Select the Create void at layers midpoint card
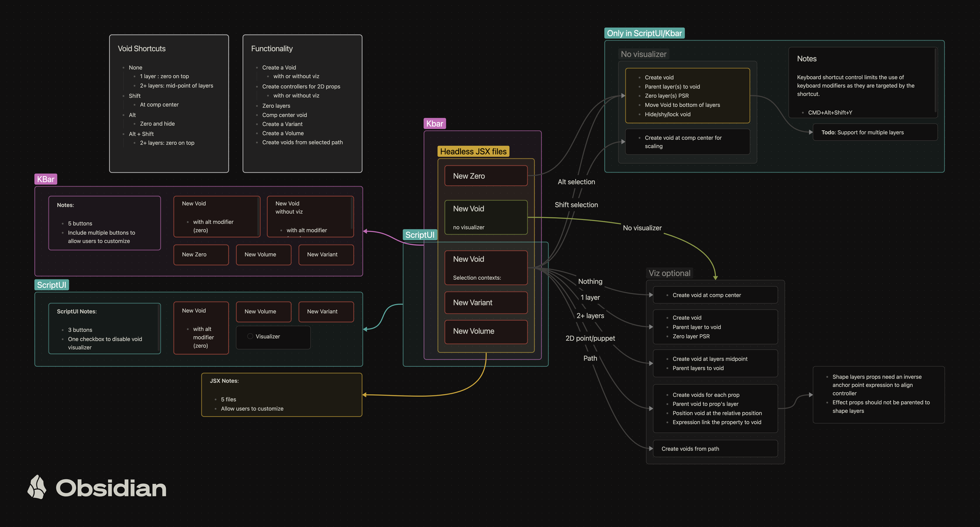 click(x=715, y=363)
